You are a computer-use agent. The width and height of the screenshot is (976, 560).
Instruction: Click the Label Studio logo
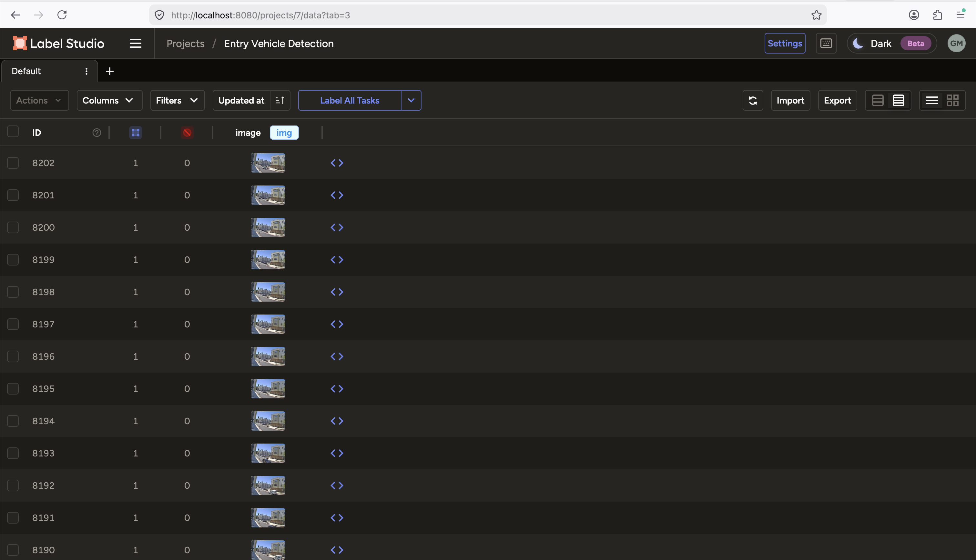point(58,44)
